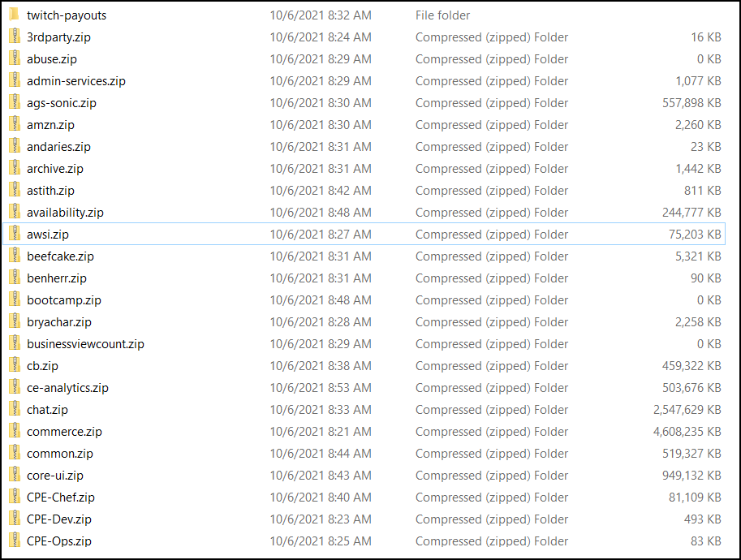Click the ce-analytics.zip file icon
The height and width of the screenshot is (560, 741).
[15, 387]
